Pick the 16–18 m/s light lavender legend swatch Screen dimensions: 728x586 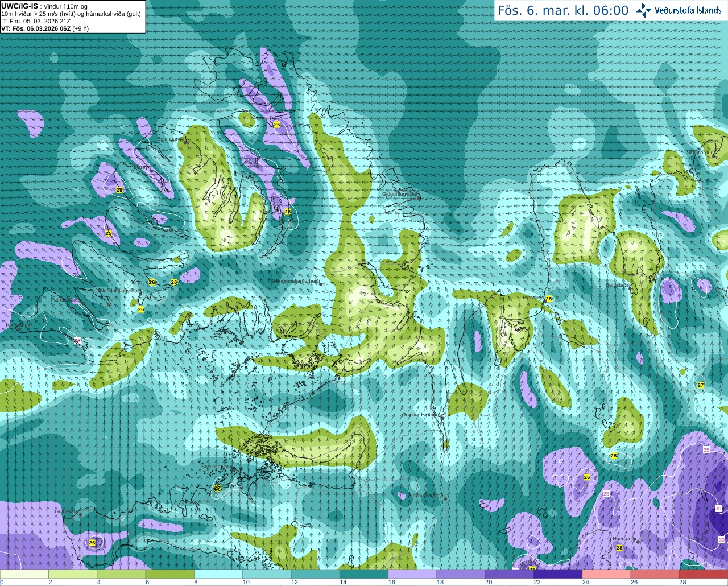pos(412,574)
